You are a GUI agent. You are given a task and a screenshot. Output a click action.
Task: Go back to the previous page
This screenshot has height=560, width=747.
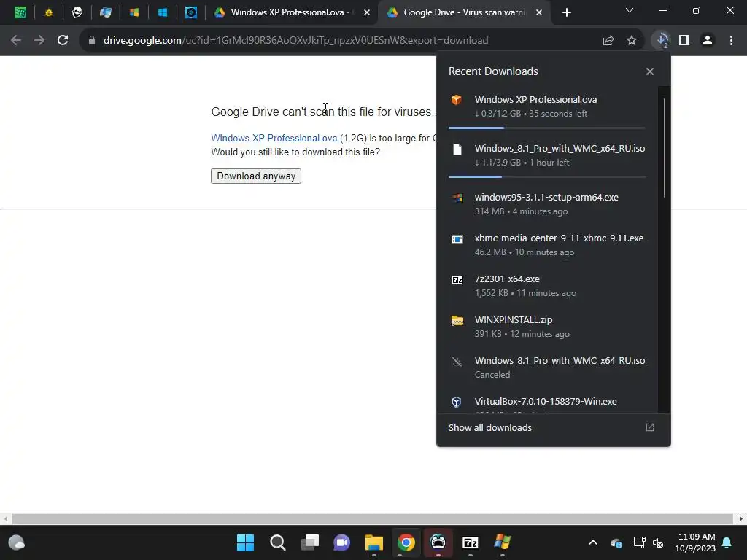pyautogui.click(x=16, y=41)
